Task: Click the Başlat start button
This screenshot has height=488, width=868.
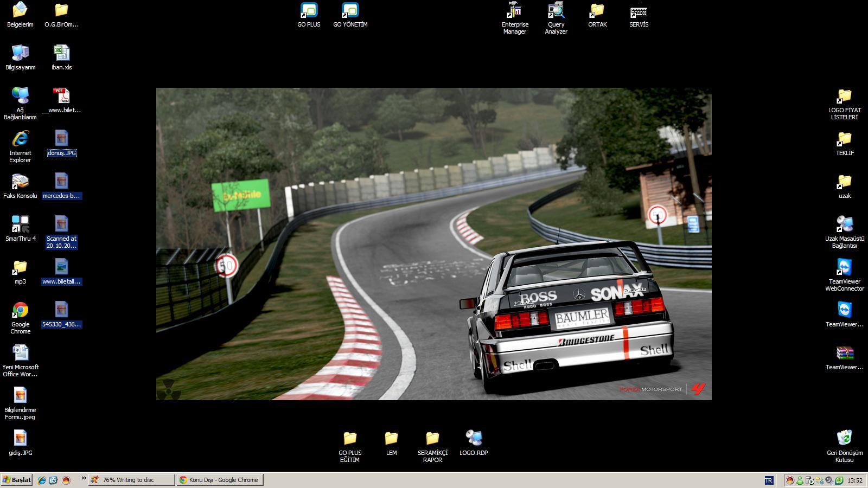Action: point(17,480)
